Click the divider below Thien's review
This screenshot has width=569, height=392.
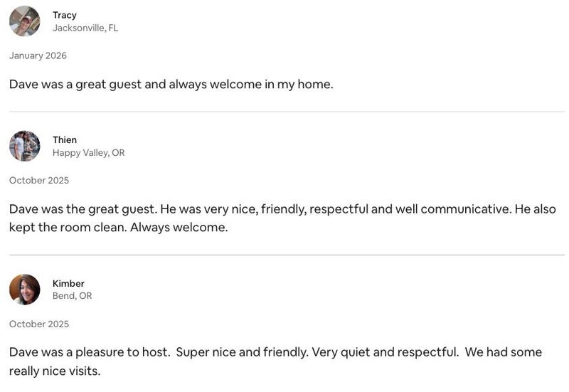287,255
